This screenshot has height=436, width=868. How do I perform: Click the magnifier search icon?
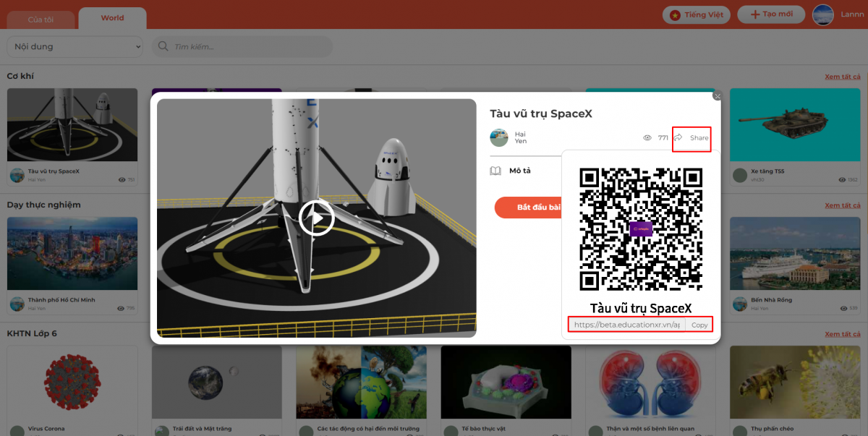click(163, 47)
